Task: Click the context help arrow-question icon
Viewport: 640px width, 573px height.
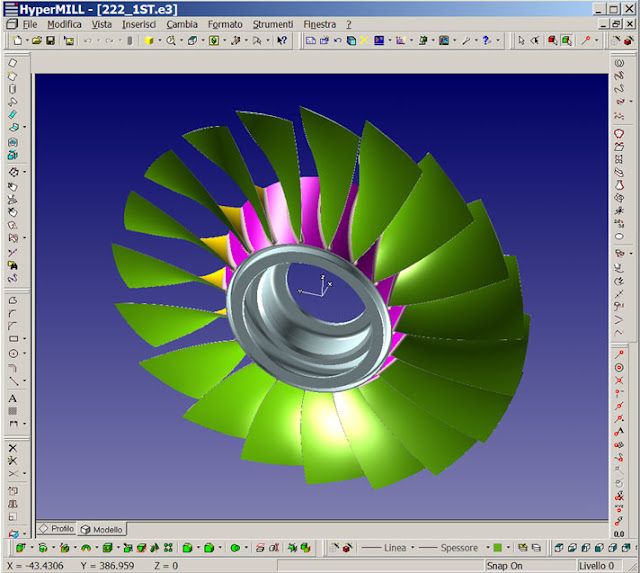Action: (x=282, y=40)
